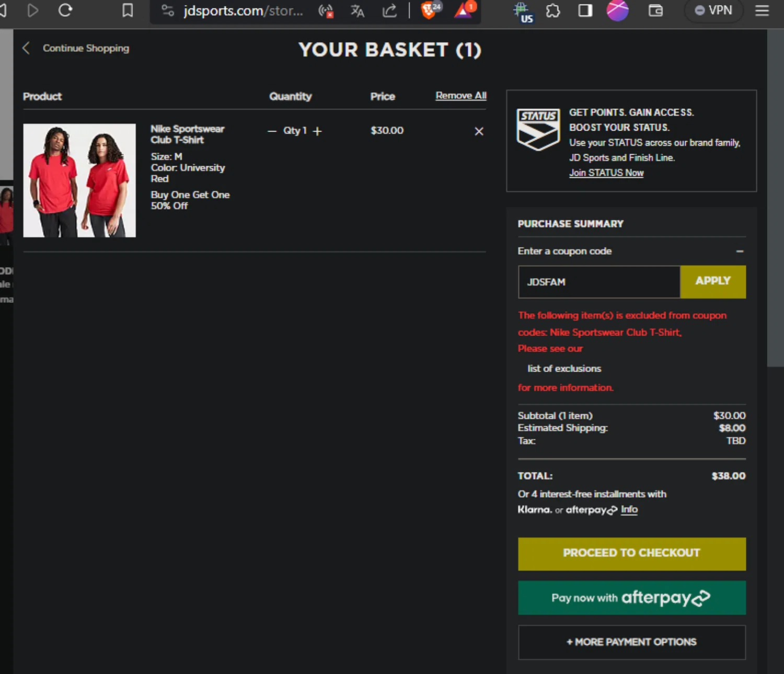Click the Estimated Shipping $8.00 value
784x674 pixels.
coord(732,428)
